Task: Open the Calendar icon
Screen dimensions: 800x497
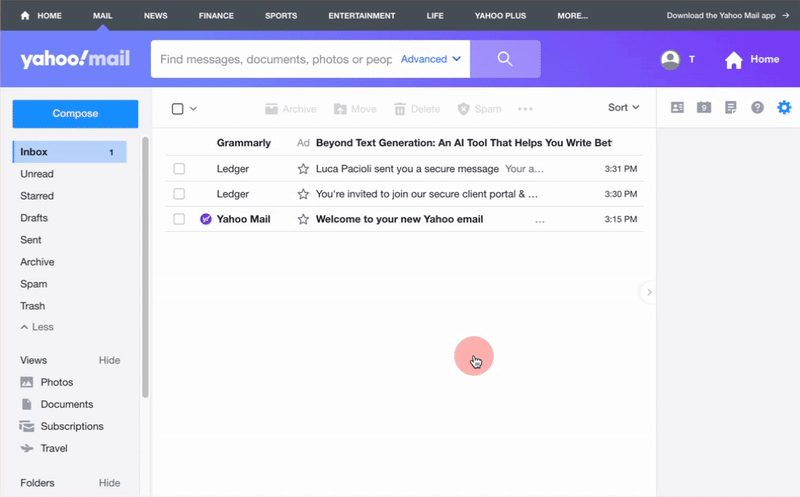Action: pos(704,108)
